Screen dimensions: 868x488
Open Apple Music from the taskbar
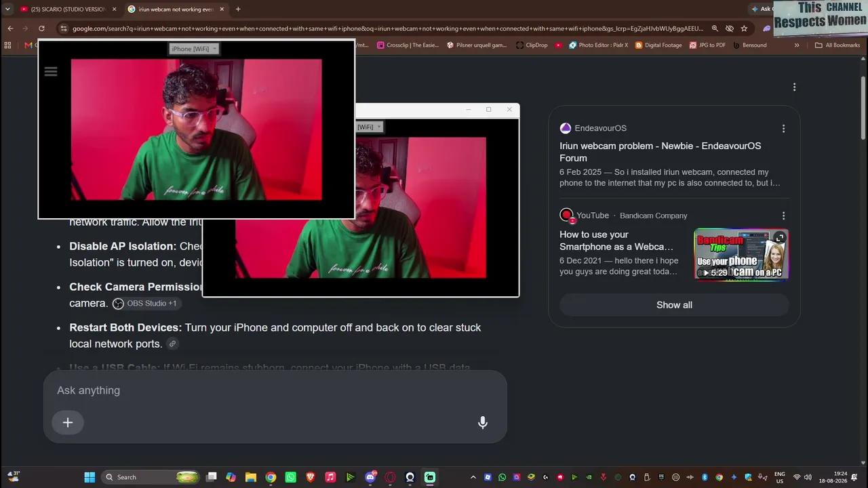(330, 477)
